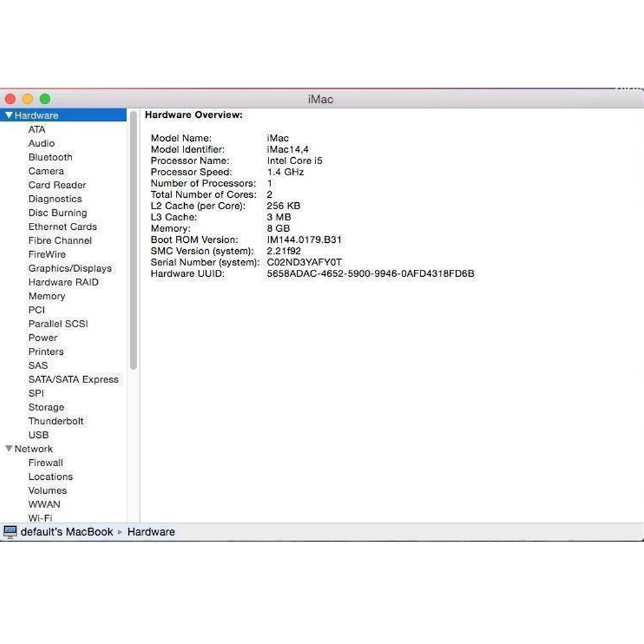Select SAS in the sidebar

point(38,366)
